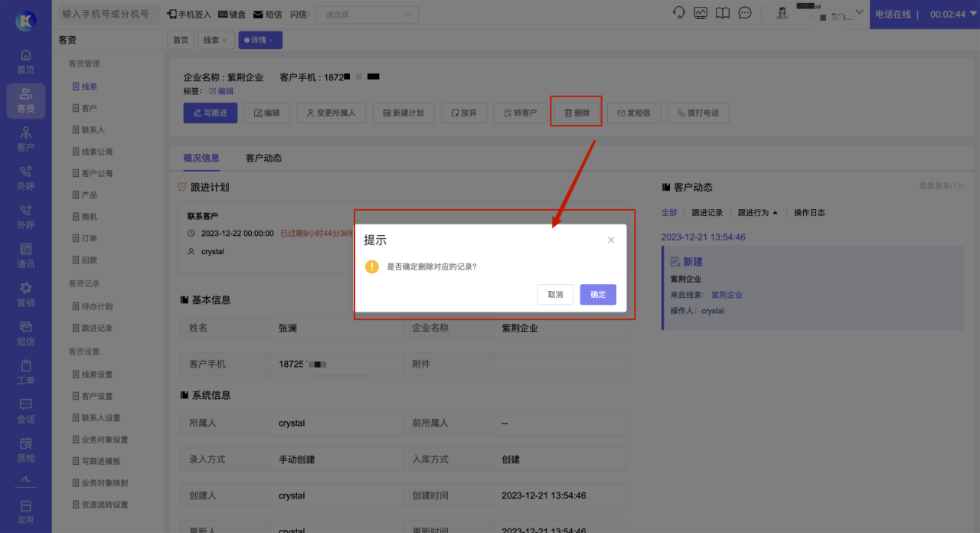Open the book manual icon in the top bar
Viewport: 980px width, 533px height.
(722, 14)
